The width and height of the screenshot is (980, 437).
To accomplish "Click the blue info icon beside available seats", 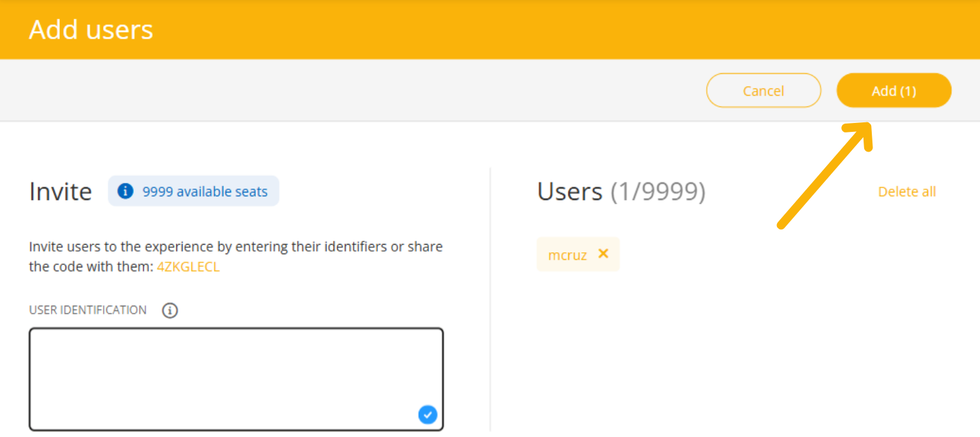I will coord(125,191).
